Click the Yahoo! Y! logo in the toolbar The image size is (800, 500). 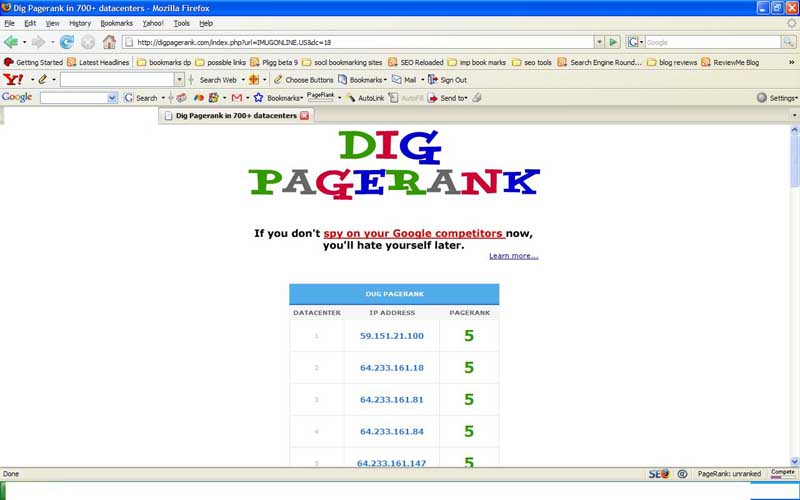[13, 80]
